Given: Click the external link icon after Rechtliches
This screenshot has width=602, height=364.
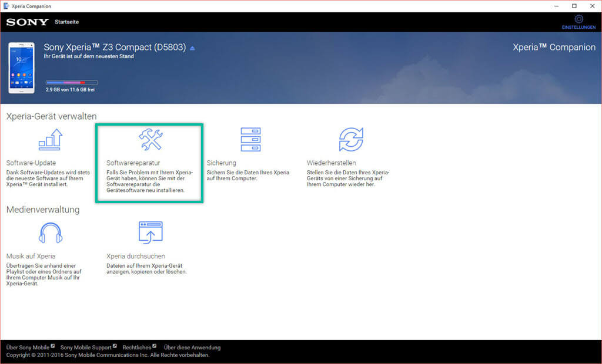Looking at the screenshot, I should coord(155,346).
